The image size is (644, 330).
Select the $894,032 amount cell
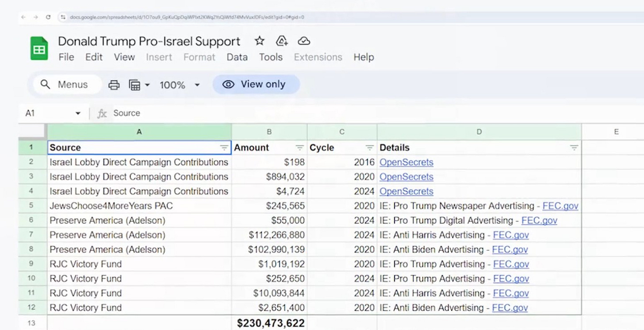(269, 177)
